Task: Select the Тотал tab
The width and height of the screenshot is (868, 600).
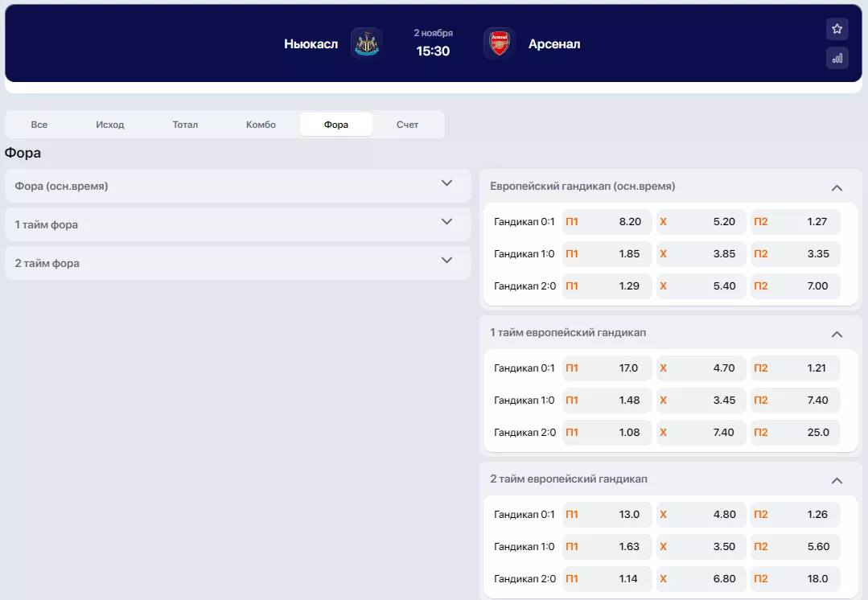Action: 185,125
